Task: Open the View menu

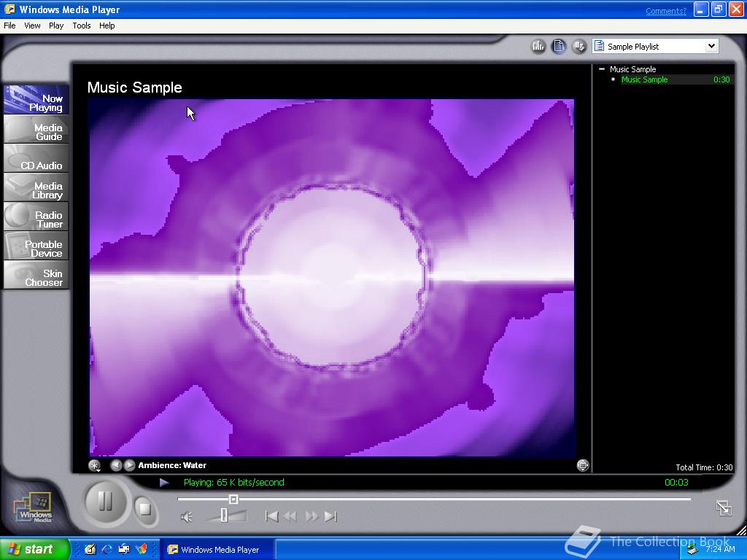Action: [x=32, y=26]
